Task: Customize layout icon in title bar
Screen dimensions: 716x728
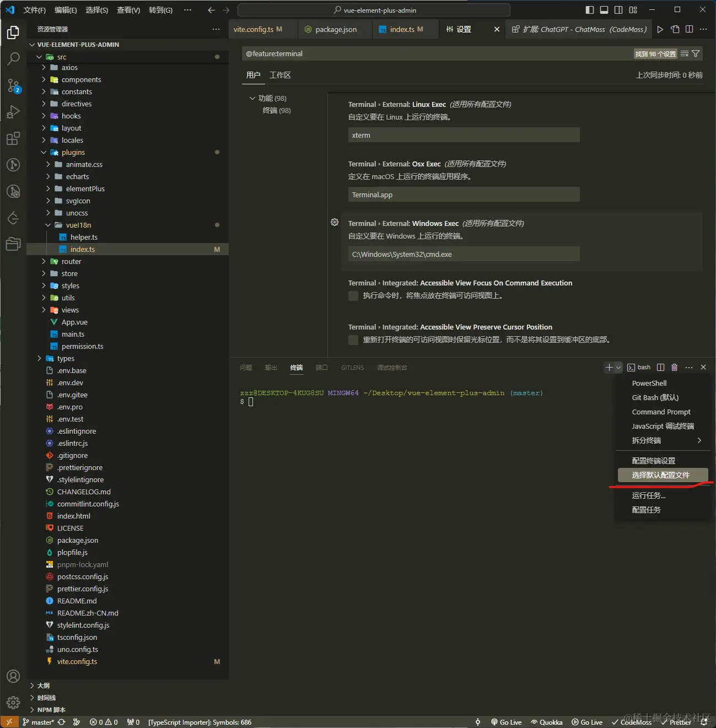Action: (633, 10)
